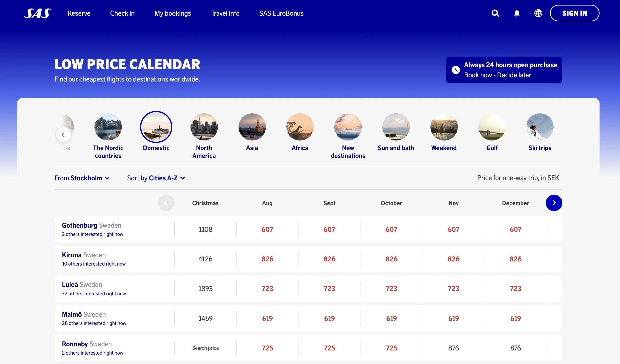
Task: Select Gothenburg December price 607
Action: 515,229
